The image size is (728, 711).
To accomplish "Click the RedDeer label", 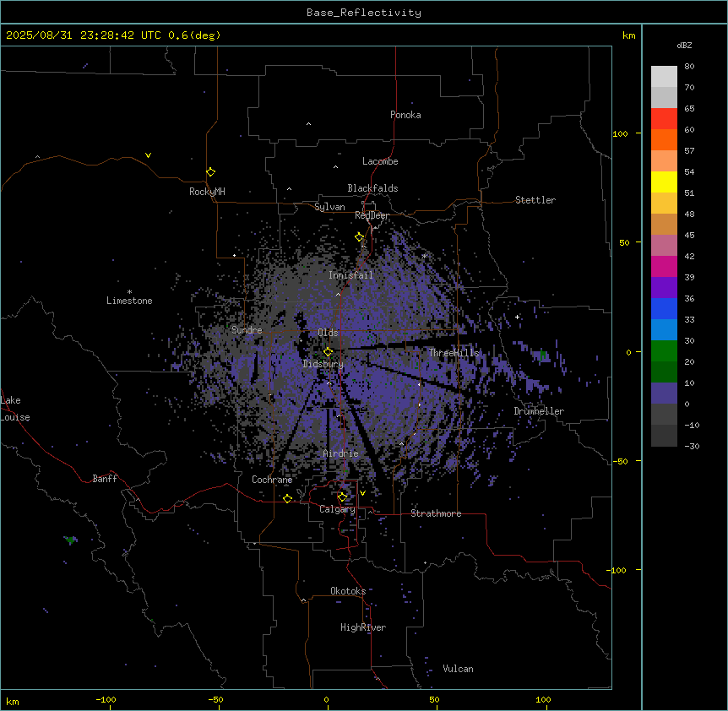I will click(x=372, y=215).
